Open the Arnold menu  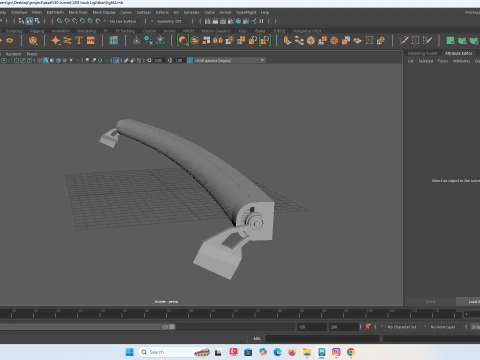225,12
